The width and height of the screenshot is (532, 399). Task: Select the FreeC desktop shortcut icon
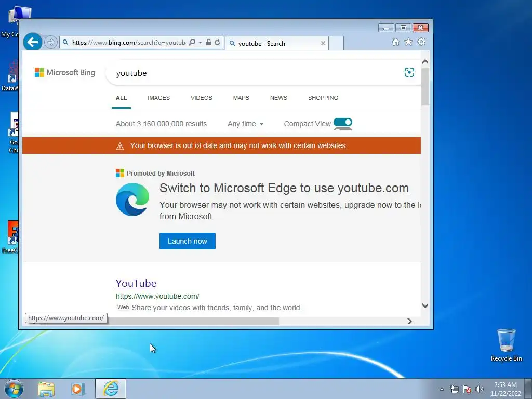(x=10, y=237)
